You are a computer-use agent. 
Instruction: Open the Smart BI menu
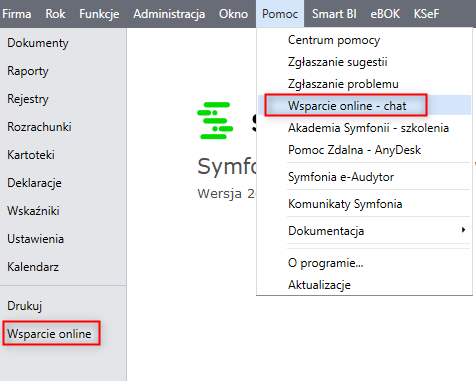point(334,14)
